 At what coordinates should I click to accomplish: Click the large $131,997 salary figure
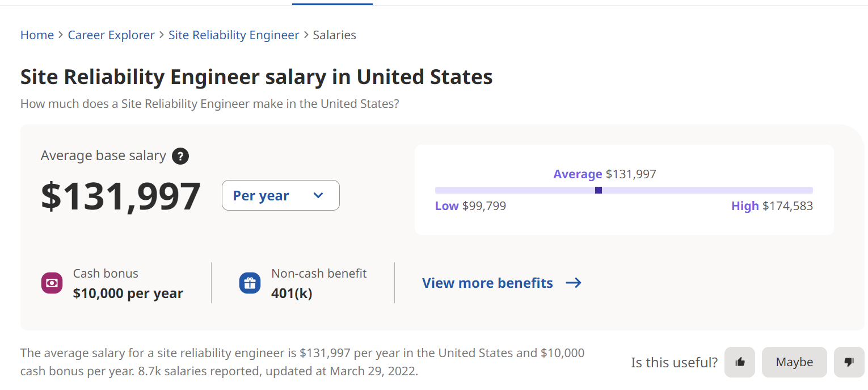[121, 196]
